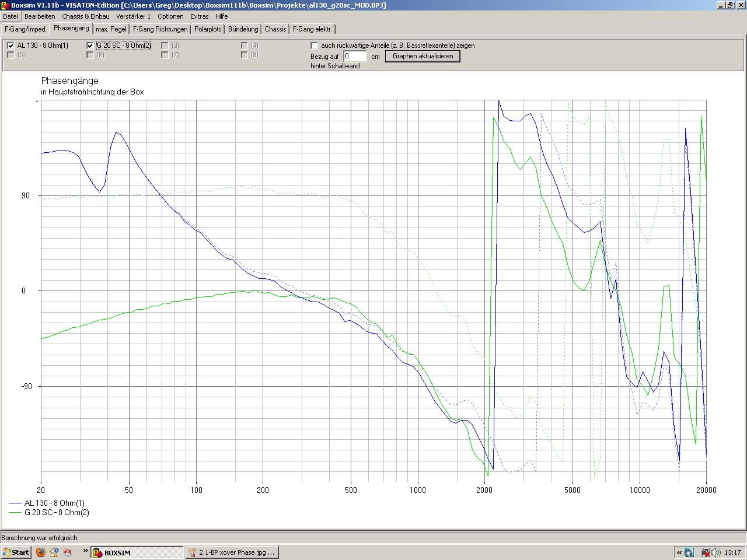747x560 pixels.
Task: Switch to the F-Gang elektr. tab
Action: (313, 29)
